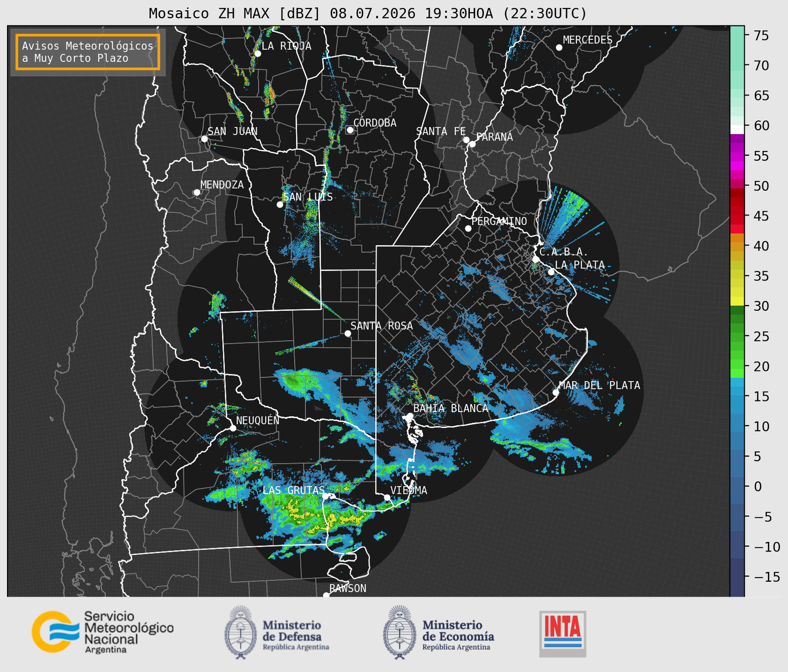Click the Mercedes city marker dot
Screen dimensions: 788x672
[x=559, y=48]
